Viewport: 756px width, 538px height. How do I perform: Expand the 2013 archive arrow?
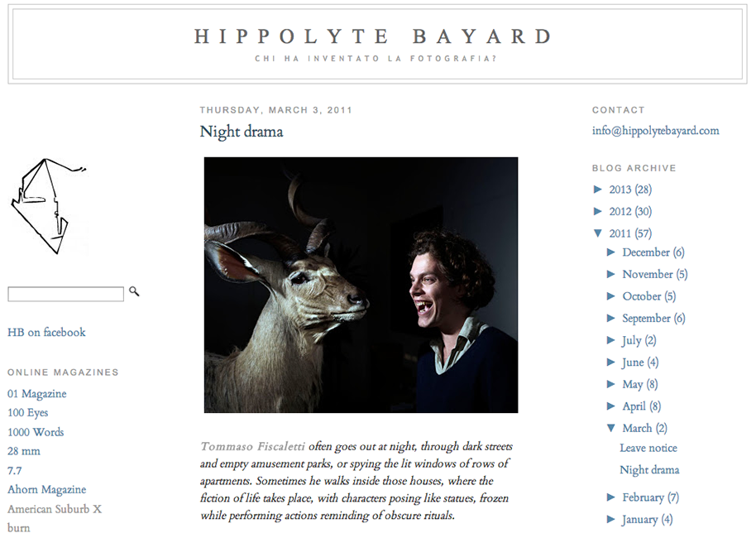[598, 190]
